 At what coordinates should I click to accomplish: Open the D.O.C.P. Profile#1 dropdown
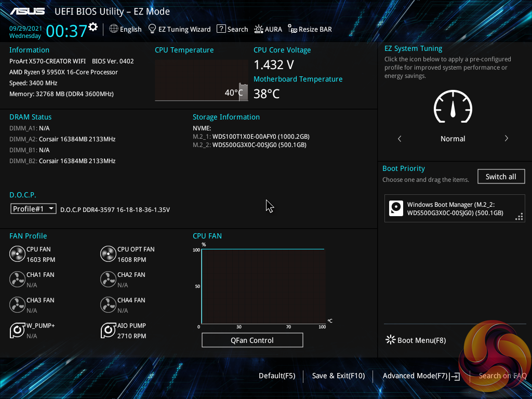tap(33, 209)
